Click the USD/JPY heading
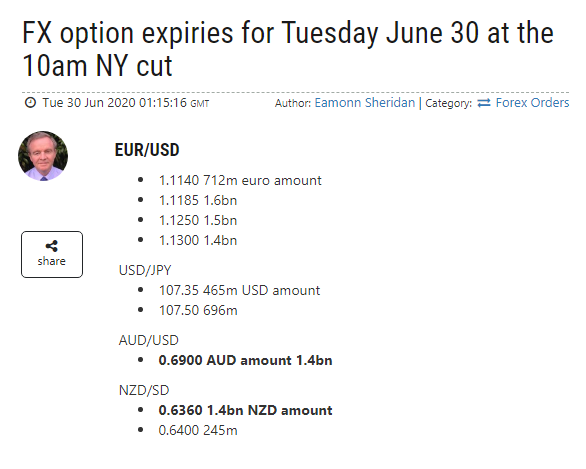586x469 pixels. click(x=145, y=270)
